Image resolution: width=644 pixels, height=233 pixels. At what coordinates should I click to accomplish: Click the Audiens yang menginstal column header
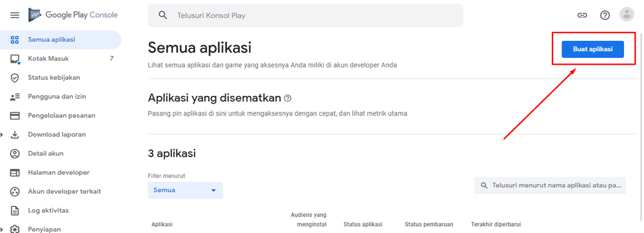click(308, 220)
